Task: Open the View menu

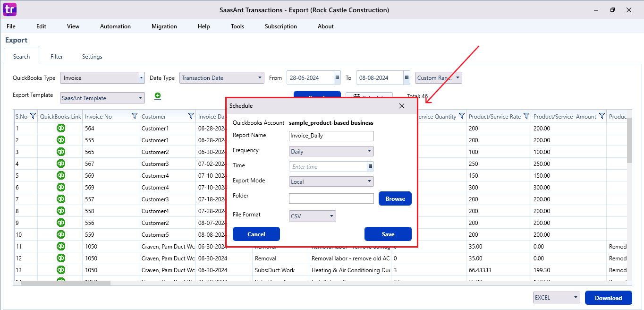Action: coord(73,26)
